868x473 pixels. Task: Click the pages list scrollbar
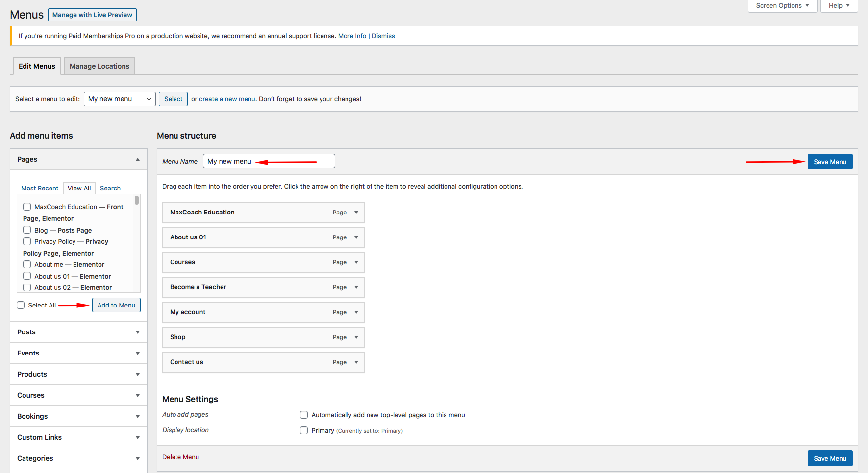click(137, 201)
